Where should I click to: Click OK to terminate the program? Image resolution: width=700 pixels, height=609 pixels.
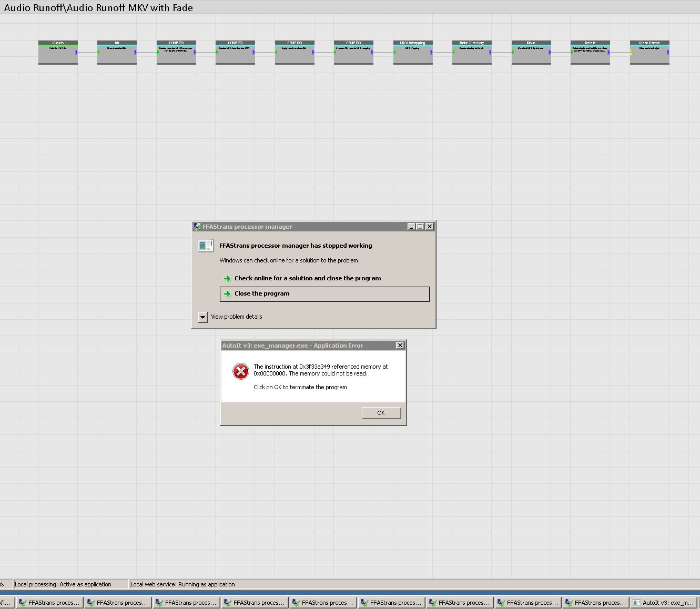(x=381, y=413)
